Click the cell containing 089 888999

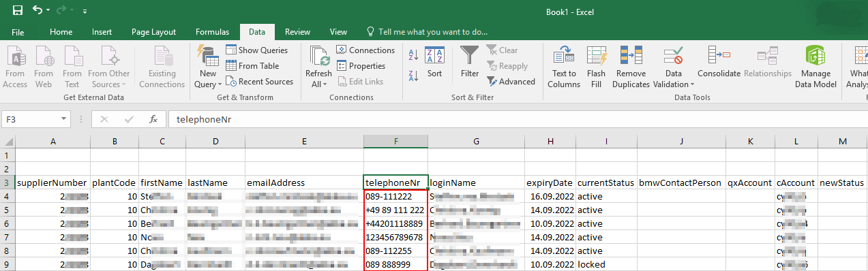click(395, 264)
